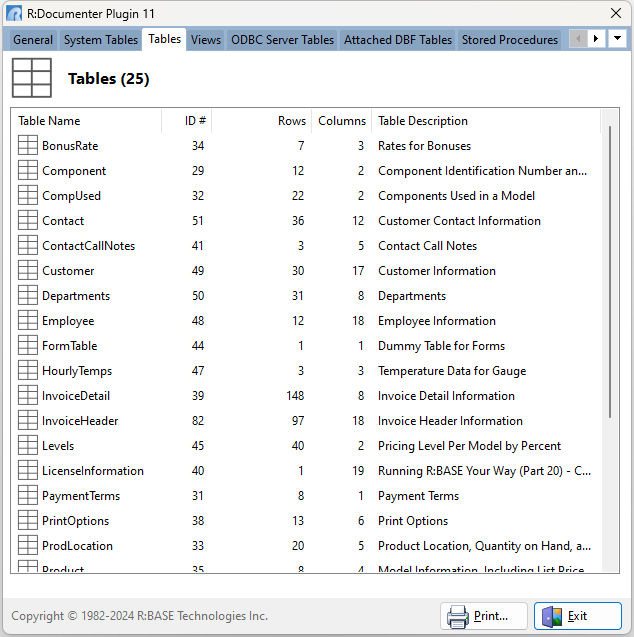Click description 'Rates for Bonuses'
This screenshot has height=637, width=634.
424,146
